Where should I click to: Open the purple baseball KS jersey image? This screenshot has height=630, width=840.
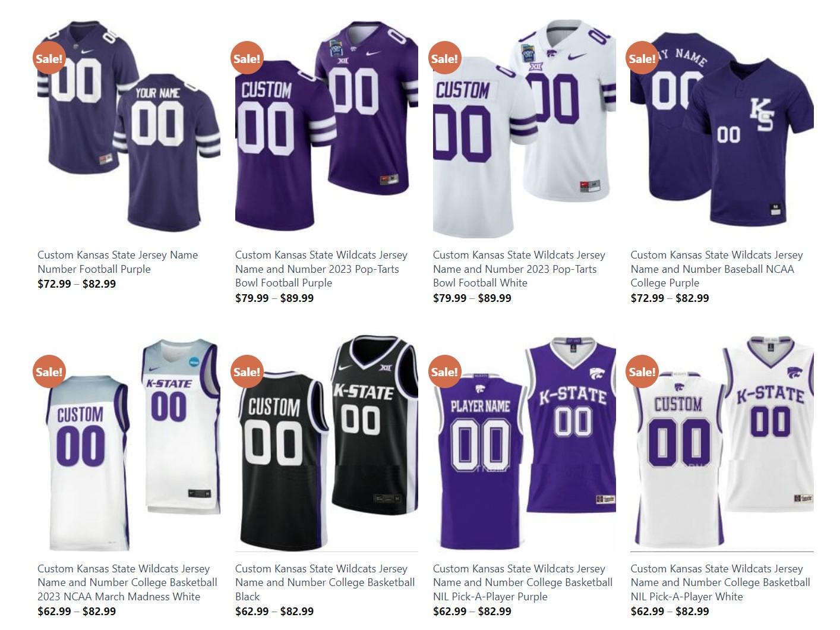point(722,127)
